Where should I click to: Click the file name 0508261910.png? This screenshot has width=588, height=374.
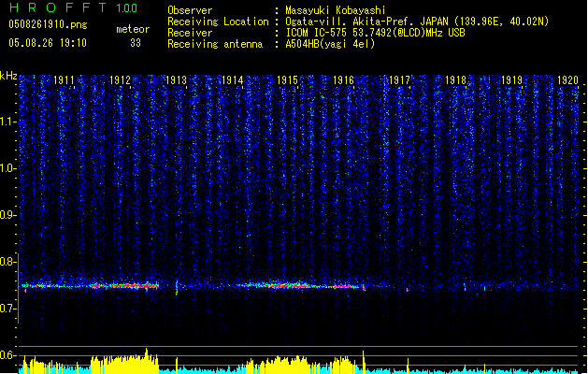tap(48, 25)
